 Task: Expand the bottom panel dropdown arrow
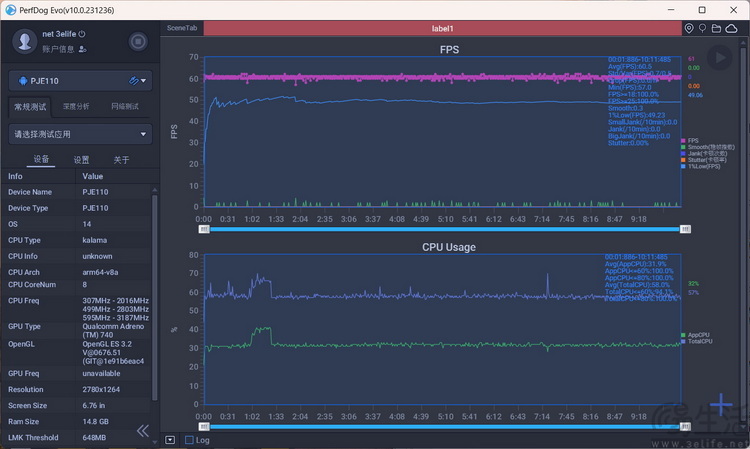(170, 440)
